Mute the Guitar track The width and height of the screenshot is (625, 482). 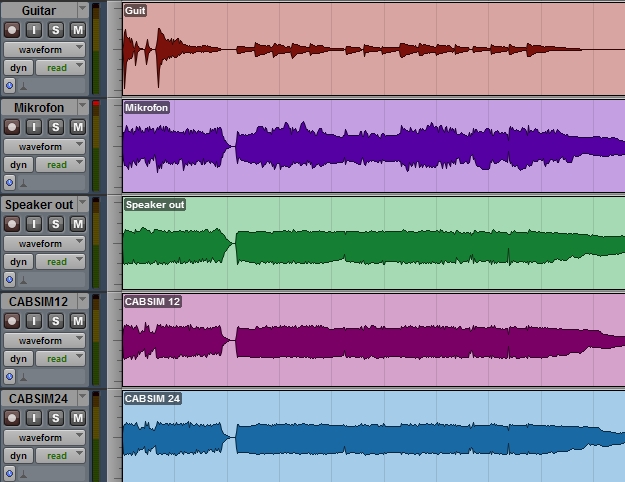(78, 30)
